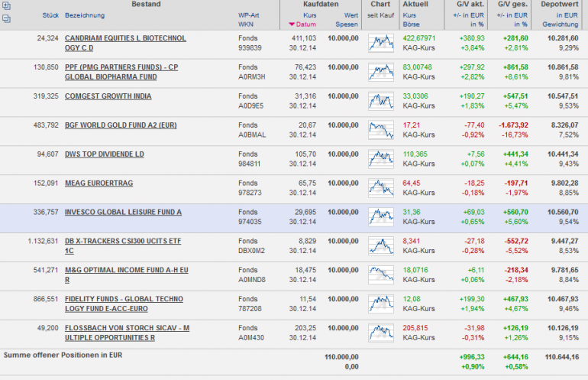Click total gain +644,16 in sum row
Viewport: 588px width, 380px height.
515,357
